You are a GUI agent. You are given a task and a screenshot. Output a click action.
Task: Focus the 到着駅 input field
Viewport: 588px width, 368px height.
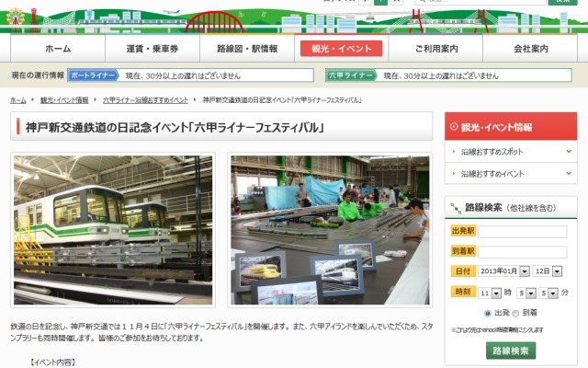(522, 252)
